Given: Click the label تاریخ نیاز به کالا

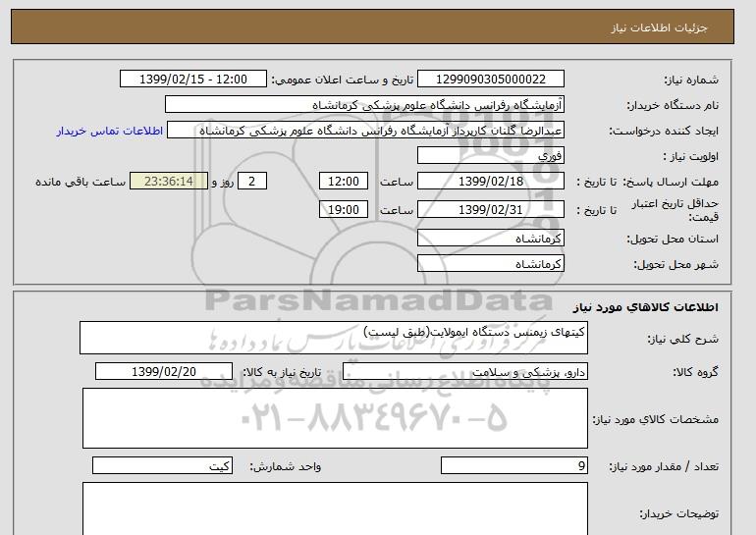Looking at the screenshot, I should coord(282,372).
